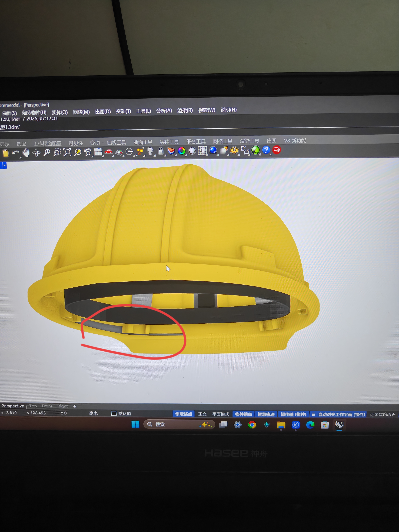
Task: Open the blue question mark help icon
Action: pos(266,150)
